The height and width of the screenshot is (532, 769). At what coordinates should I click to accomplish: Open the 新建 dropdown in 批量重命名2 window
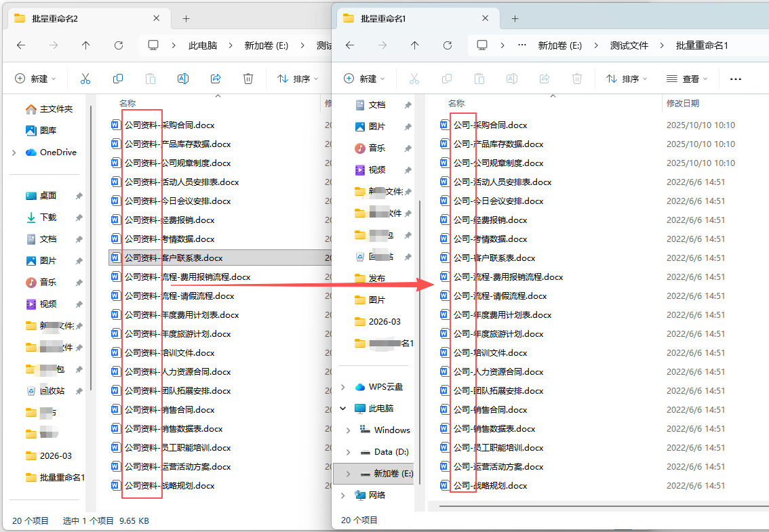coord(35,79)
